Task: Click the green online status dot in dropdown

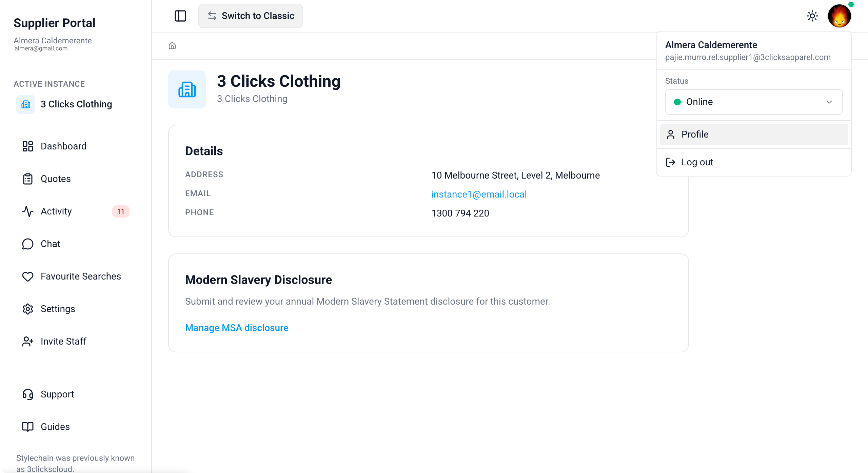Action: (x=677, y=102)
